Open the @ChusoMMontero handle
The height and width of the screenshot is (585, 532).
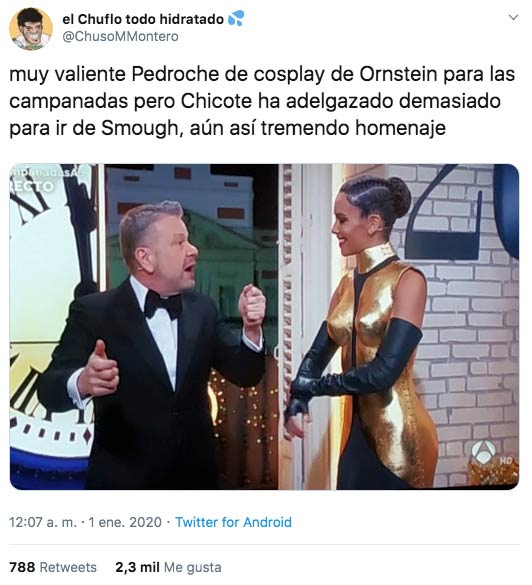coord(121,37)
